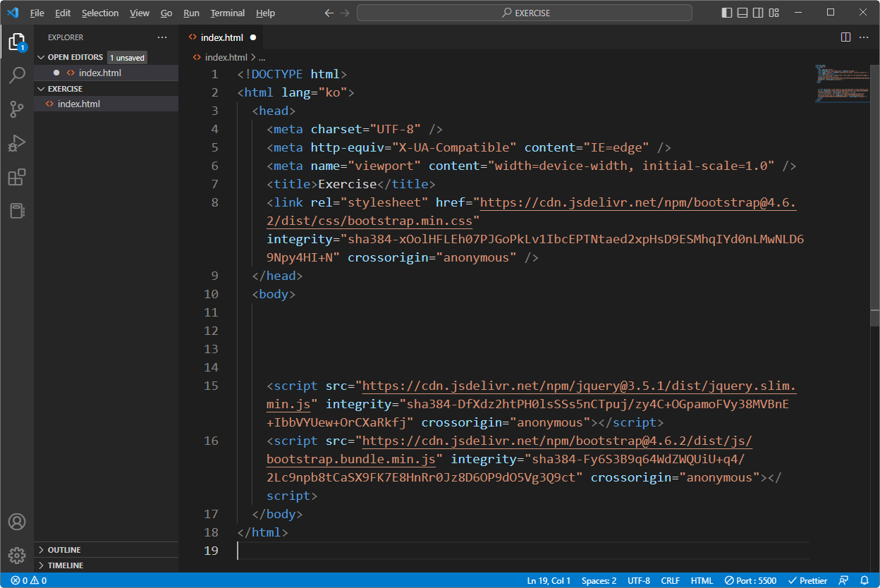
Task: Click the Prettier status bar item
Action: (x=808, y=581)
